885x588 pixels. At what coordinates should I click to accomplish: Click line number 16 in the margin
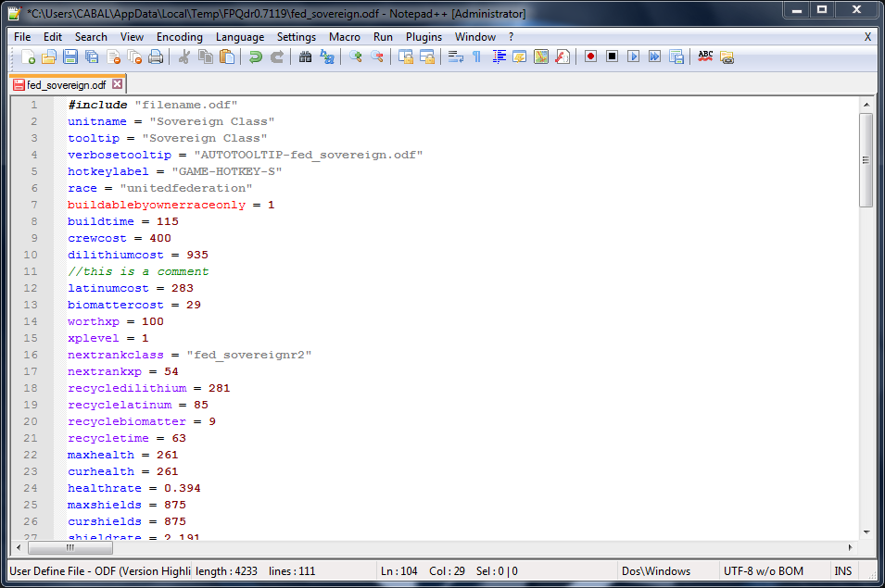pos(31,355)
